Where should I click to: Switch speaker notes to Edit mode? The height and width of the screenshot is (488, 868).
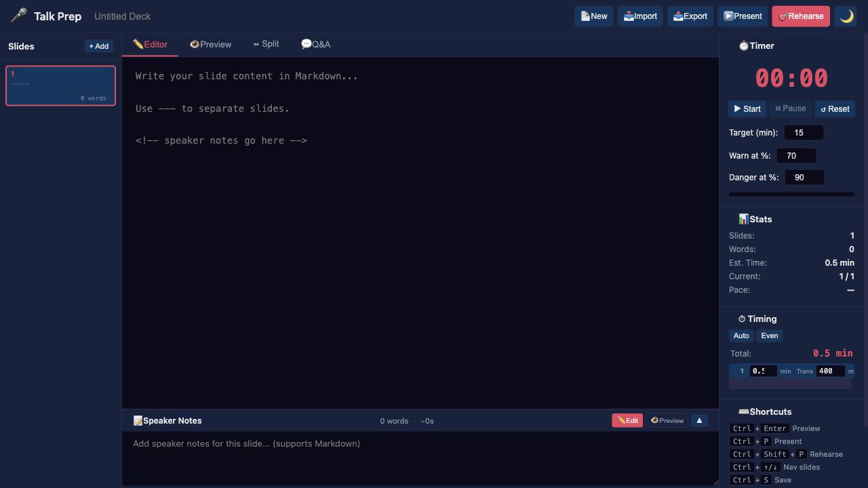pyautogui.click(x=627, y=420)
